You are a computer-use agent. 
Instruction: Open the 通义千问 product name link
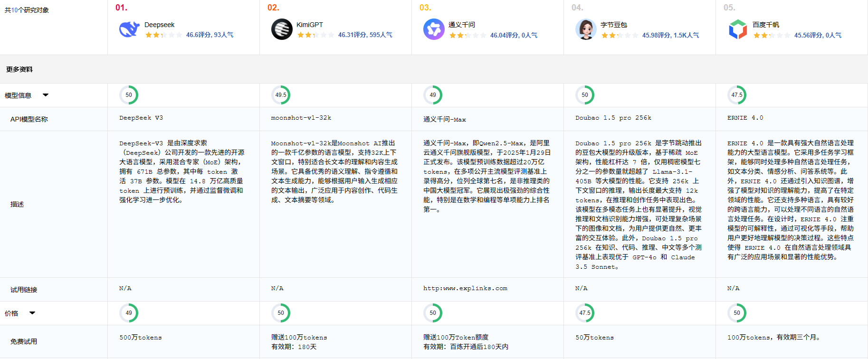tap(462, 25)
